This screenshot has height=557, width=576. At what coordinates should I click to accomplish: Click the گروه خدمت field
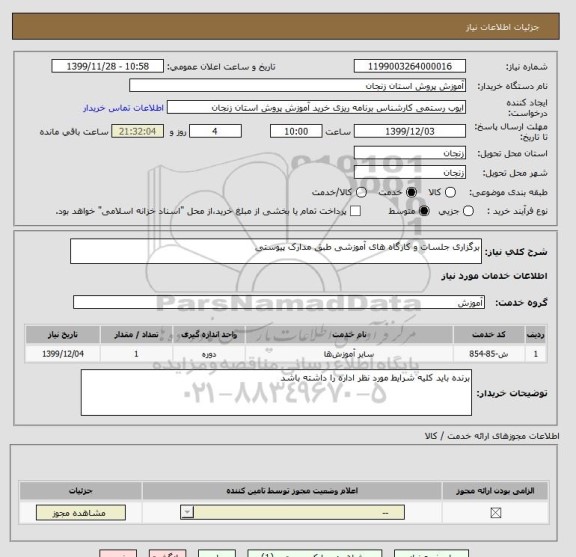click(279, 302)
